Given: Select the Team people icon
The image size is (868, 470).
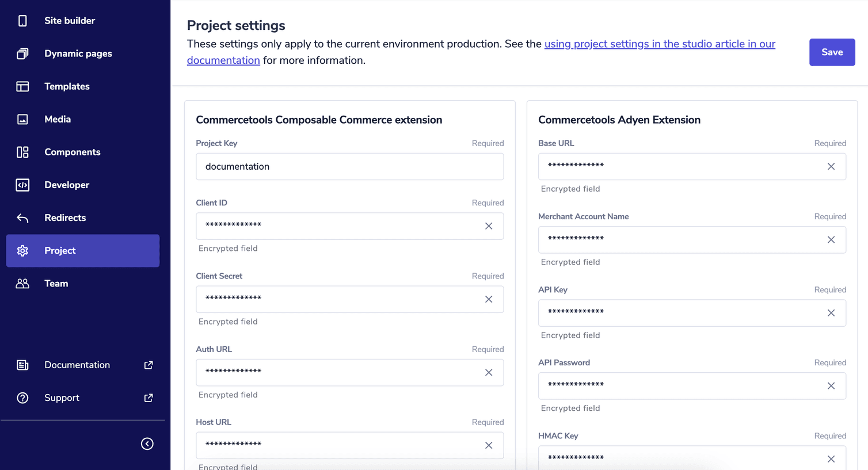Looking at the screenshot, I should 22,283.
